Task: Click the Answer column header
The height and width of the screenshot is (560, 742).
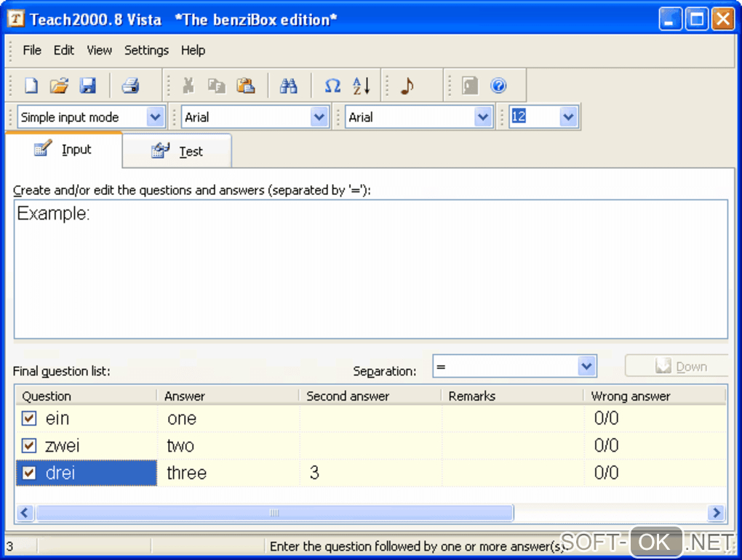Action: 228,396
